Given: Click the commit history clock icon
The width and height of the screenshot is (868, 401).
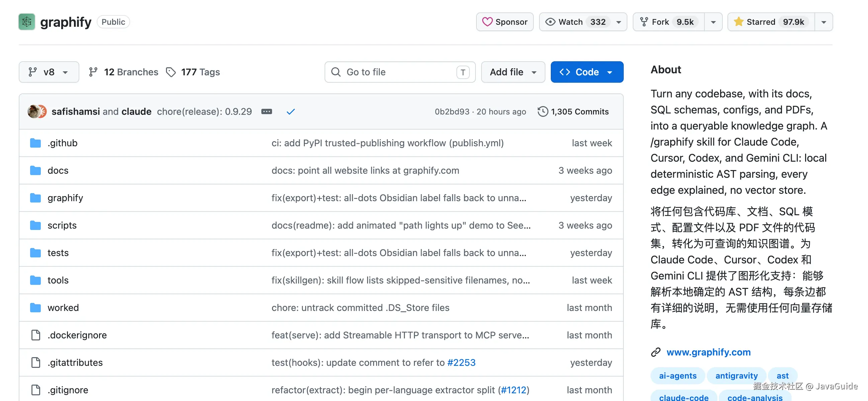Looking at the screenshot, I should tap(542, 111).
